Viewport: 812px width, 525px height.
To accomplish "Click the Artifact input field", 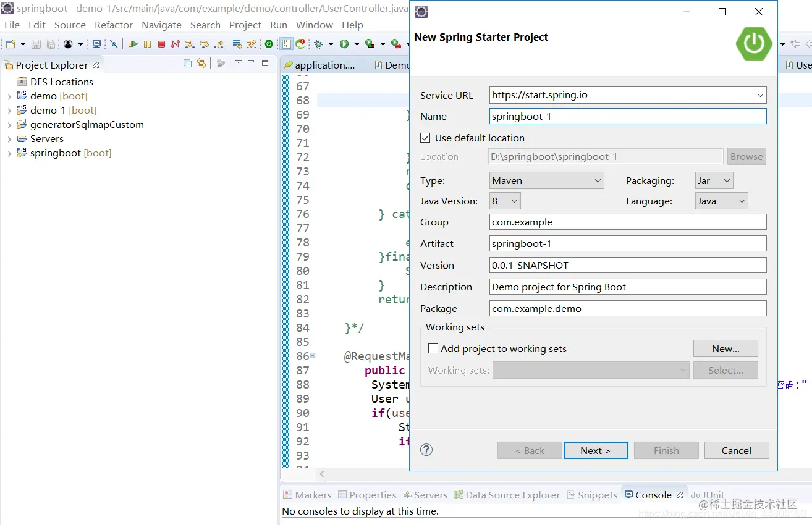I will click(x=628, y=243).
